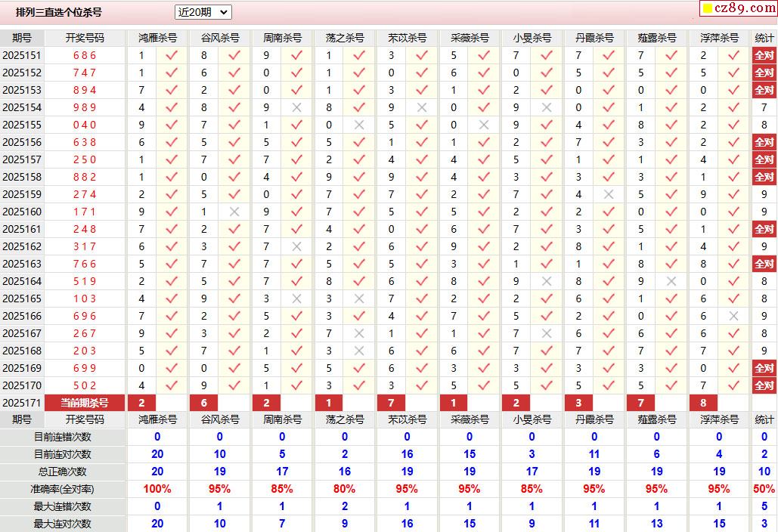Click the 总正确次数 row label
The height and width of the screenshot is (532, 778).
coord(63,472)
